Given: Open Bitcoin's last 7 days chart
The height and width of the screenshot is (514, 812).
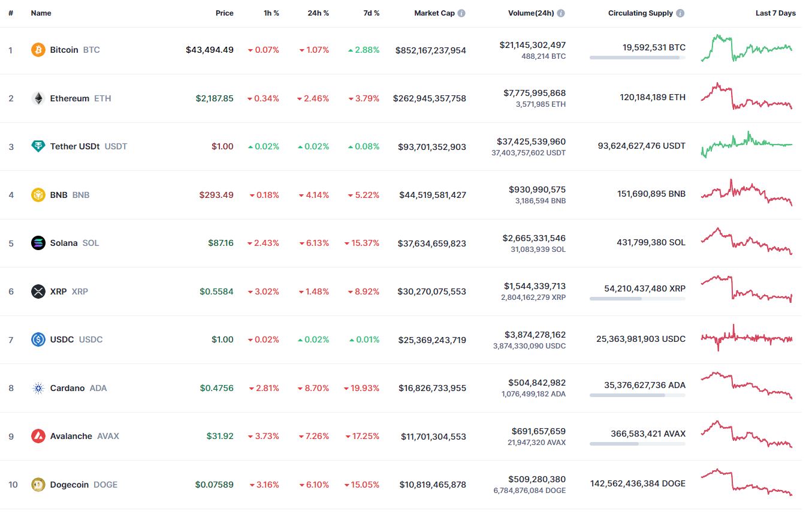Looking at the screenshot, I should pyautogui.click(x=747, y=49).
